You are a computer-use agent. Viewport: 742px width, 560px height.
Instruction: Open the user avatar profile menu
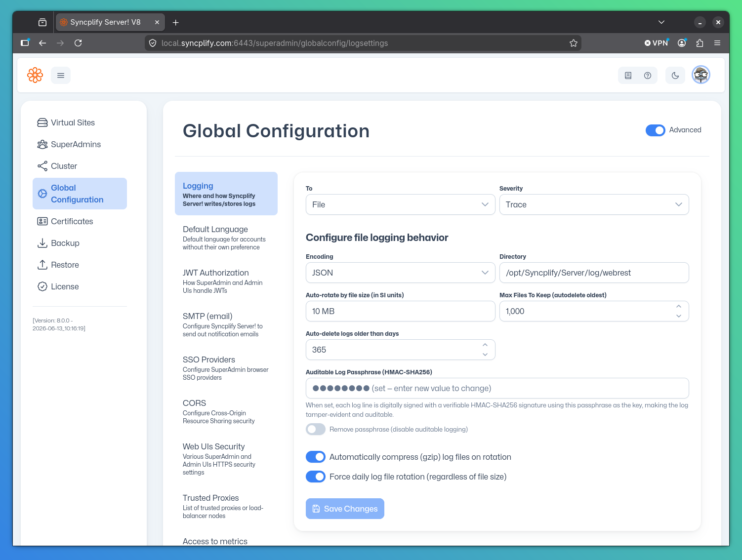[x=701, y=75]
